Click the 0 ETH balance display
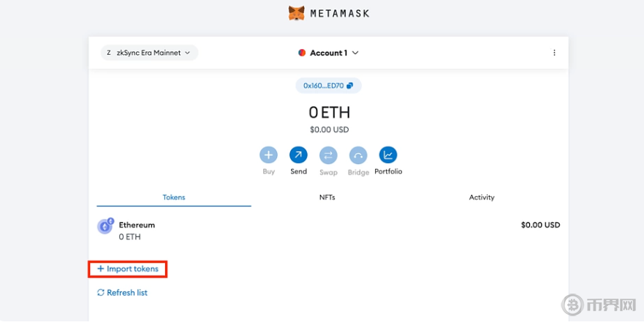The width and height of the screenshot is (644, 325). tap(328, 113)
